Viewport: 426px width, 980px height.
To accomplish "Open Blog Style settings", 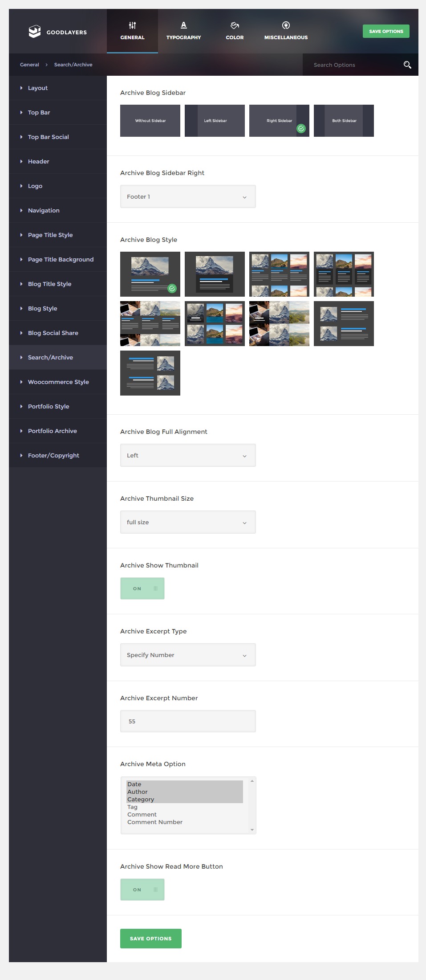I will point(58,308).
